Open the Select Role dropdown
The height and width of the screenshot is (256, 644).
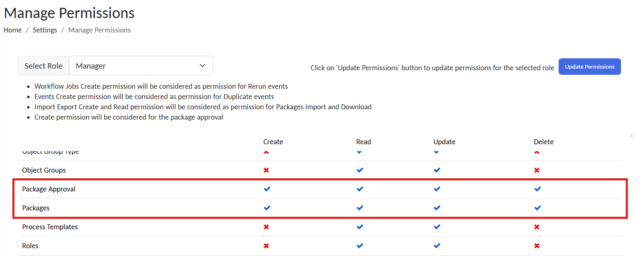pyautogui.click(x=141, y=66)
